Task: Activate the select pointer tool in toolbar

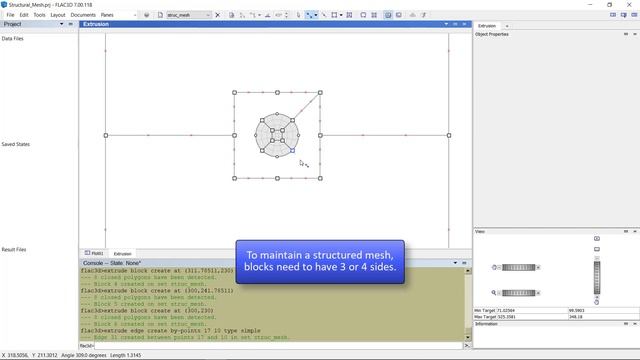Action: [x=298, y=15]
